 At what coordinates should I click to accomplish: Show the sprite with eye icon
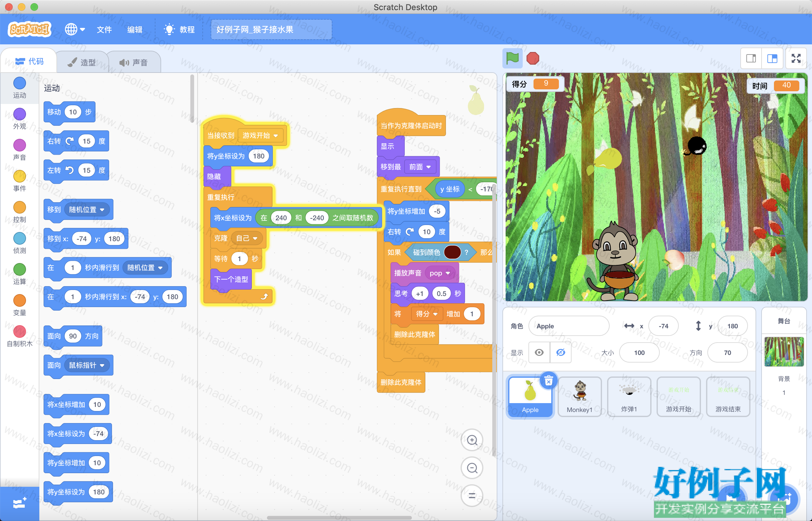(540, 352)
